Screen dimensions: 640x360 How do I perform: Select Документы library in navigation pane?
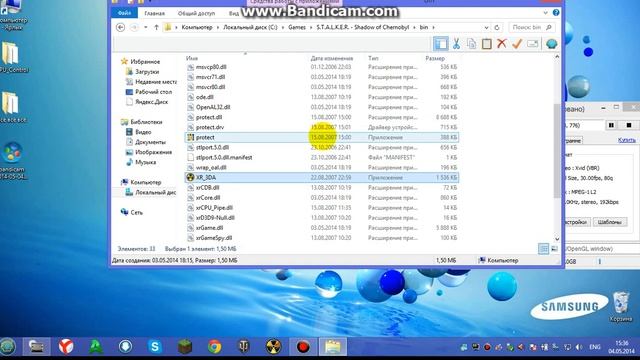tap(150, 142)
